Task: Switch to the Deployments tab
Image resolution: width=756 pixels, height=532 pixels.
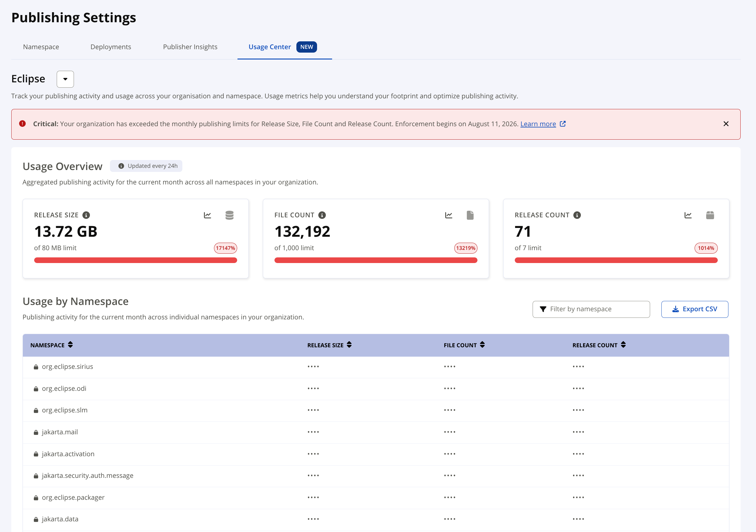Action: click(111, 47)
